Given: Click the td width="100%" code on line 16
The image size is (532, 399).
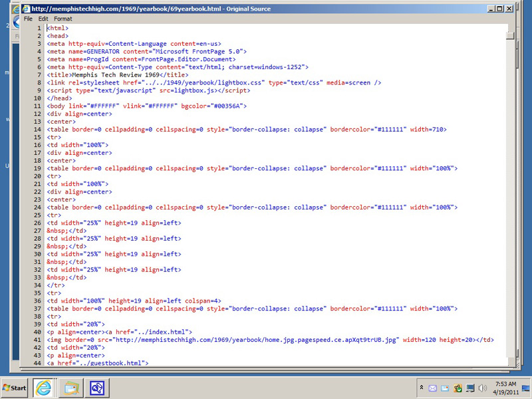Looking at the screenshot, I should pyautogui.click(x=78, y=145).
